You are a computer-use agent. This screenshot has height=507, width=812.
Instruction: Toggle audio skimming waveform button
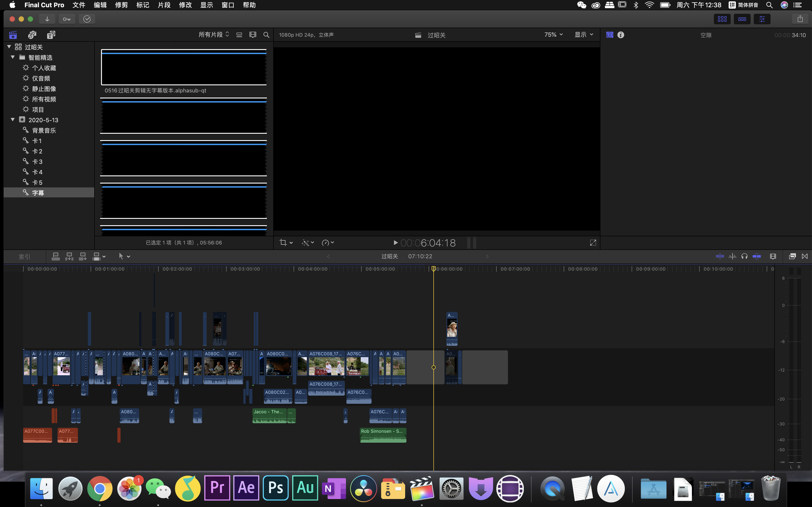click(x=732, y=256)
